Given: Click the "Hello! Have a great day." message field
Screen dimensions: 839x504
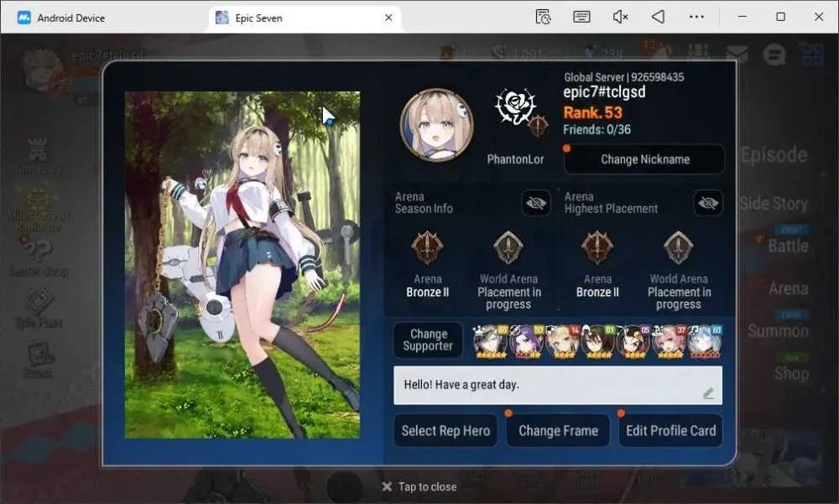Looking at the screenshot, I should 558,385.
